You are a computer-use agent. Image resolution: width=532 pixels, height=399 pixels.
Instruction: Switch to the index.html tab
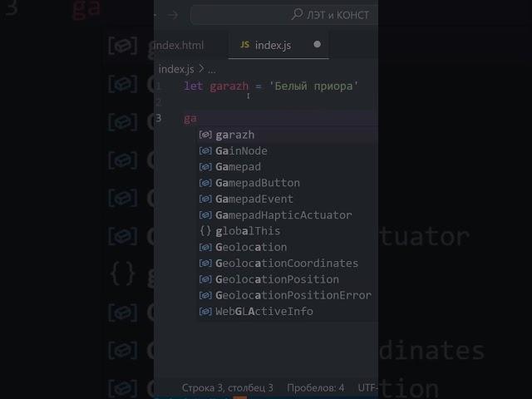pos(179,45)
